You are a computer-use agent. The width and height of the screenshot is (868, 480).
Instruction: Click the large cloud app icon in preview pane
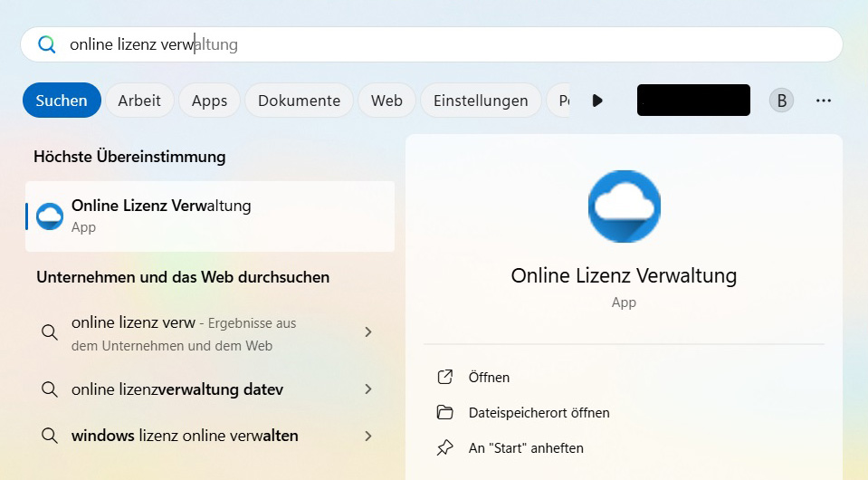click(x=624, y=206)
